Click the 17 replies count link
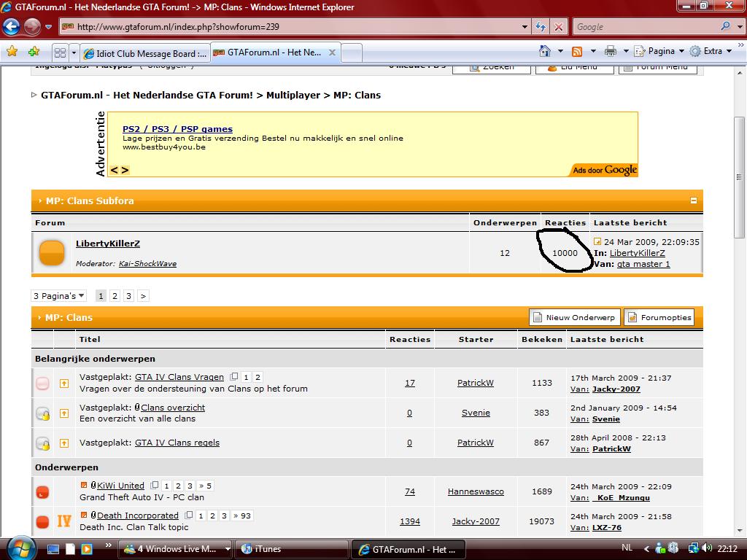Image resolution: width=747 pixels, height=560 pixels. click(x=410, y=383)
